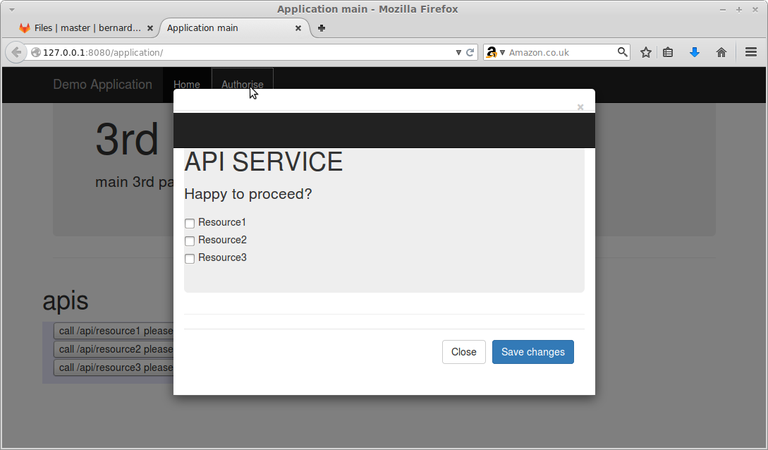Open a new tab with the plus button
Screen dimensions: 768x450
coord(321,28)
